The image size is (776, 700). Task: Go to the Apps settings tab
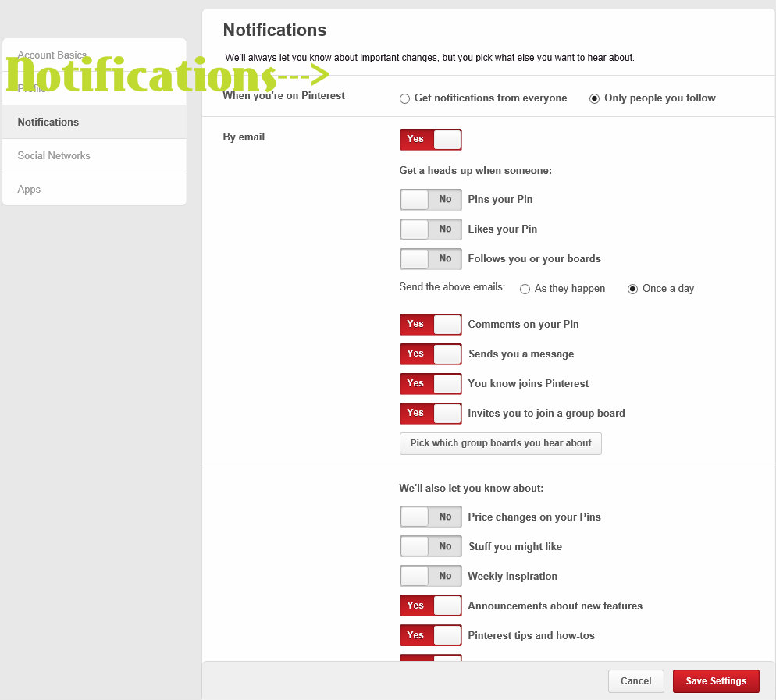point(30,190)
